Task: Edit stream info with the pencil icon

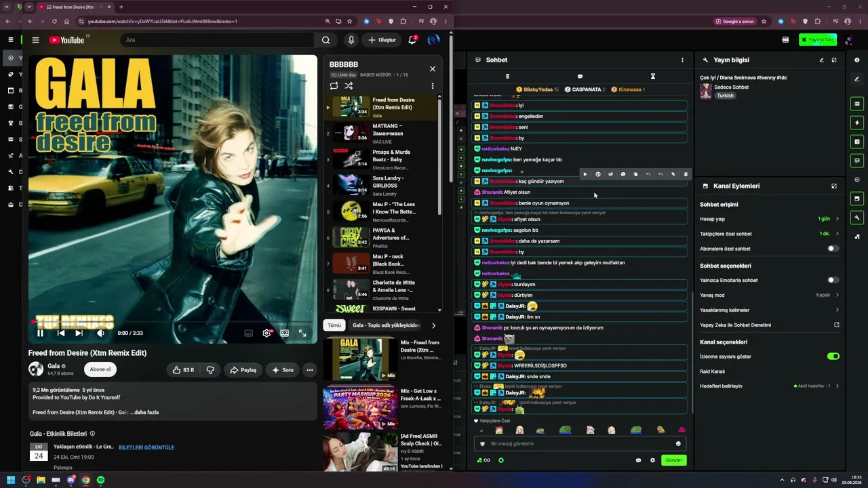Action: pyautogui.click(x=822, y=60)
